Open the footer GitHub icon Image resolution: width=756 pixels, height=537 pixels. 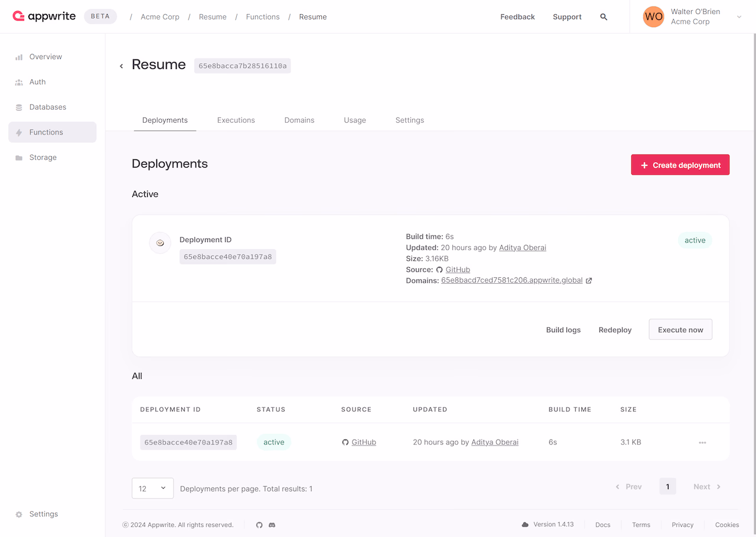click(259, 525)
